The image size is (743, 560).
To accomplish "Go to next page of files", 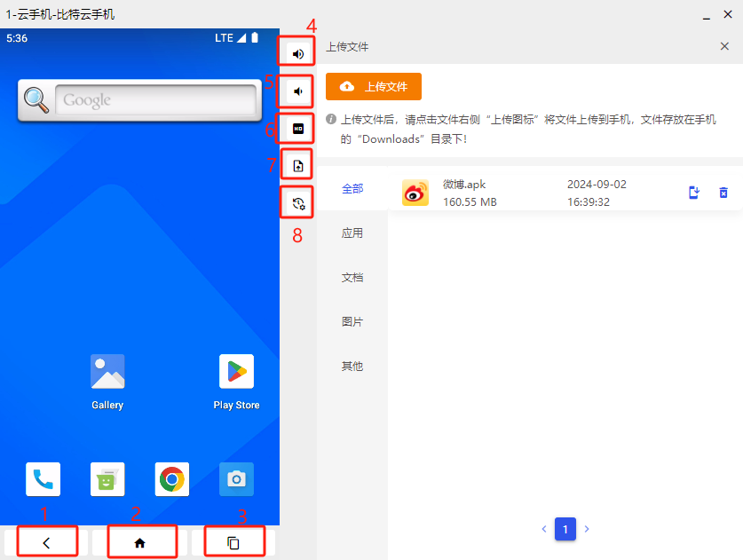I will [x=587, y=529].
